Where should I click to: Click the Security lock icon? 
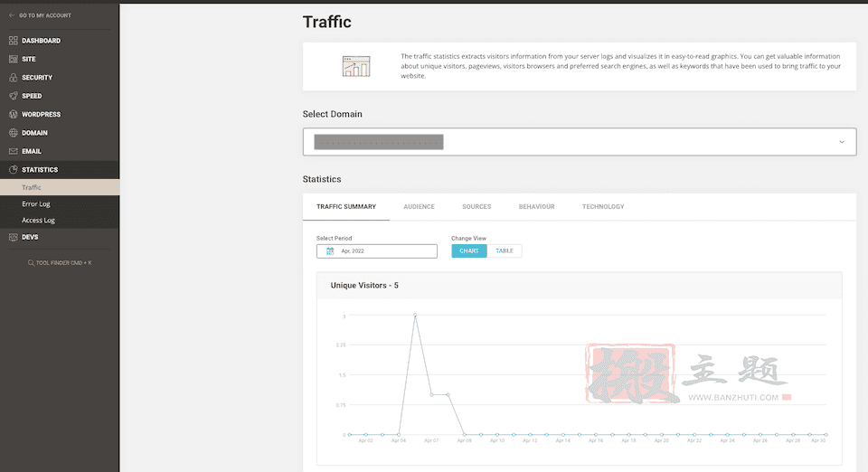pyautogui.click(x=14, y=78)
